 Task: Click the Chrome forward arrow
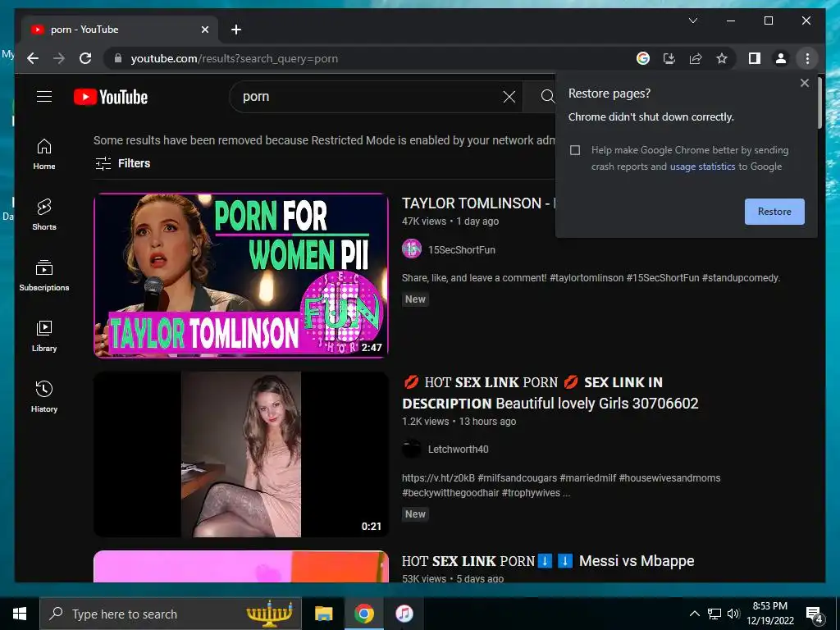[59, 58]
